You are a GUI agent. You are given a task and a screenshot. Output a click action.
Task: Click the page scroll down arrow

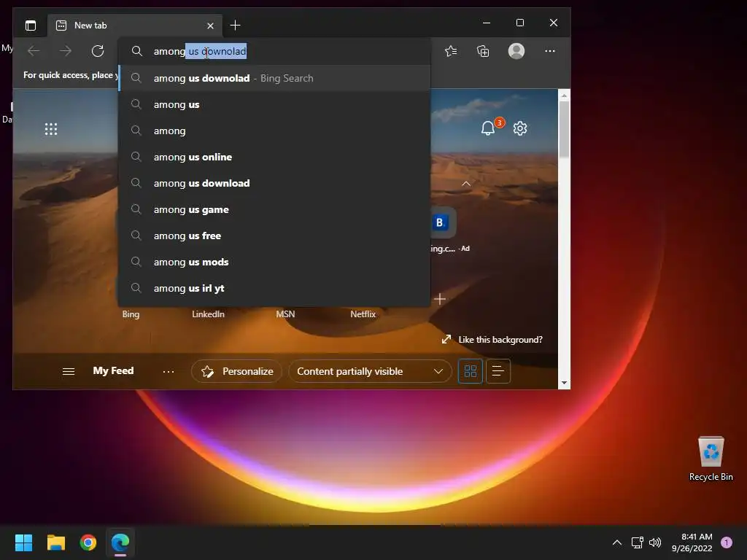tap(564, 383)
